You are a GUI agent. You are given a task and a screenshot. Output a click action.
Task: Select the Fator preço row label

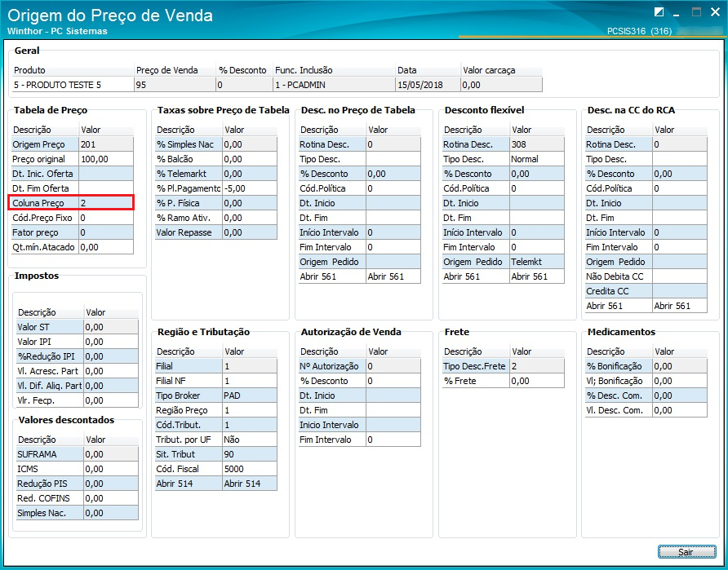[45, 232]
